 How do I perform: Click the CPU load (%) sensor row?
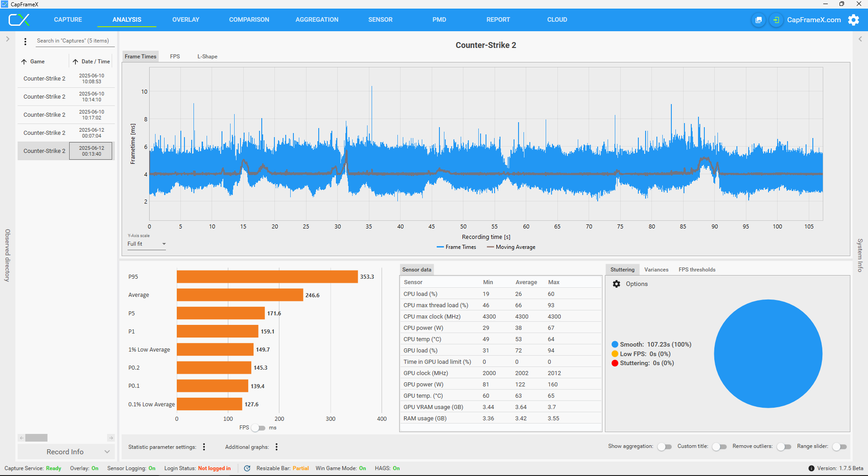point(501,294)
